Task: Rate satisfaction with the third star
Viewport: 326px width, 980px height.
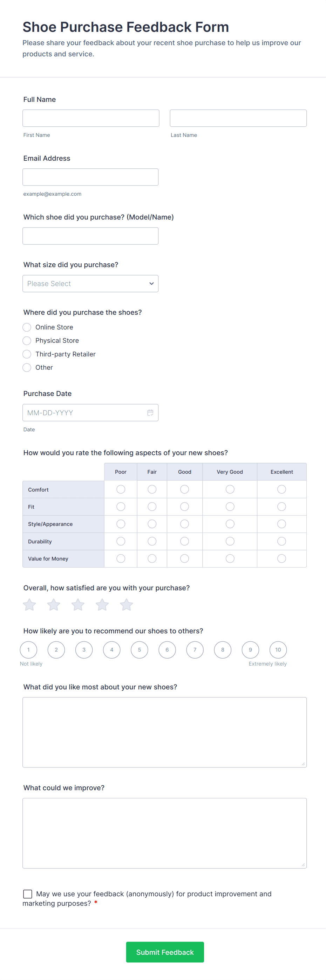Action: point(78,605)
